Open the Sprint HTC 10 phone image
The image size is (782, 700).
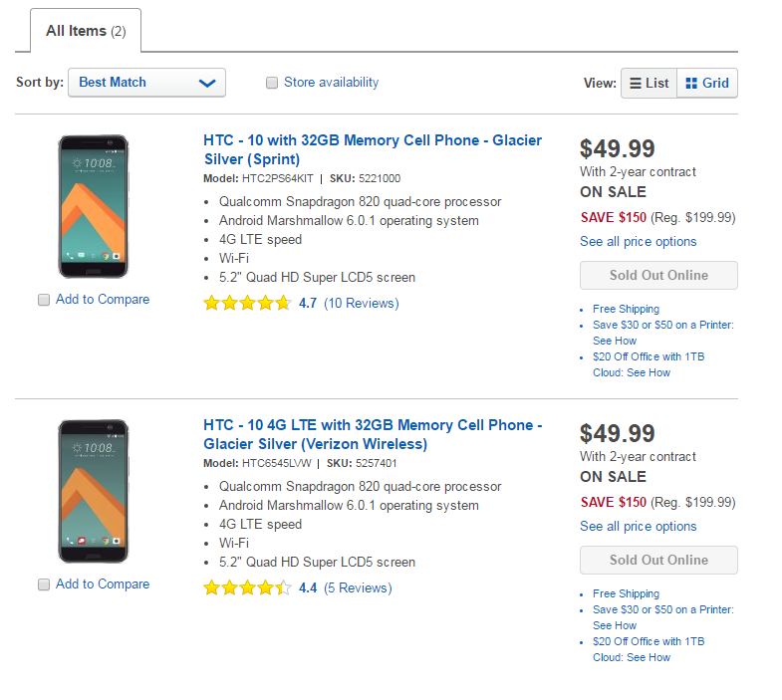(x=94, y=206)
